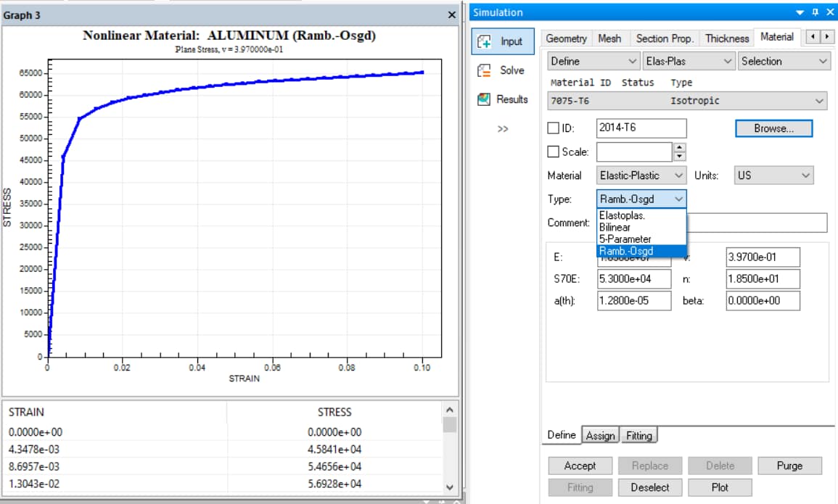838x504 pixels.
Task: Click the Input icon in Simulation panel
Action: click(x=484, y=42)
